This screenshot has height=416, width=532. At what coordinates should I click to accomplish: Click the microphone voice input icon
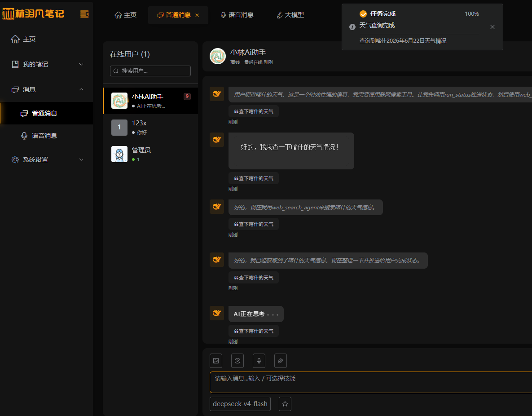coord(259,361)
